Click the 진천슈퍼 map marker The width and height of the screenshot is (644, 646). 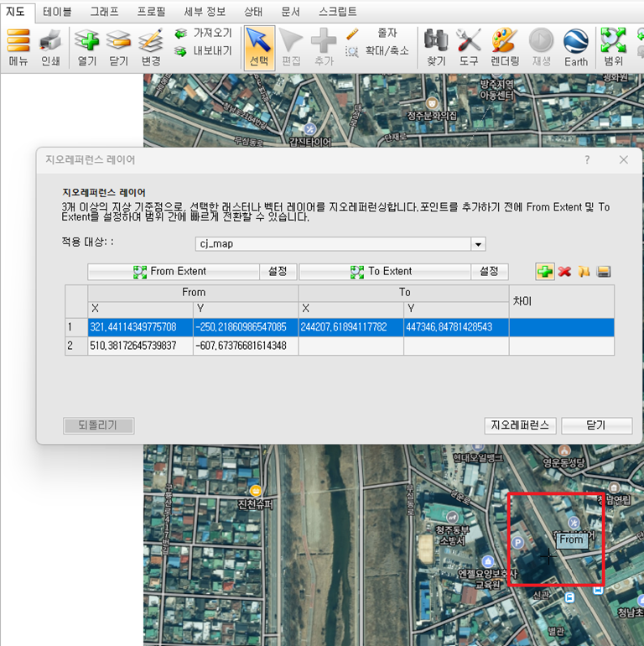point(256,491)
